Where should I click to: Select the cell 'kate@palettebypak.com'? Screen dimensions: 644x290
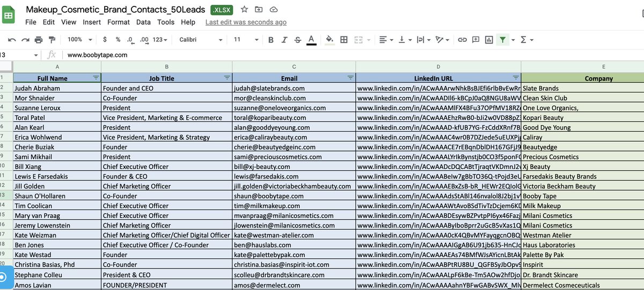click(294, 255)
